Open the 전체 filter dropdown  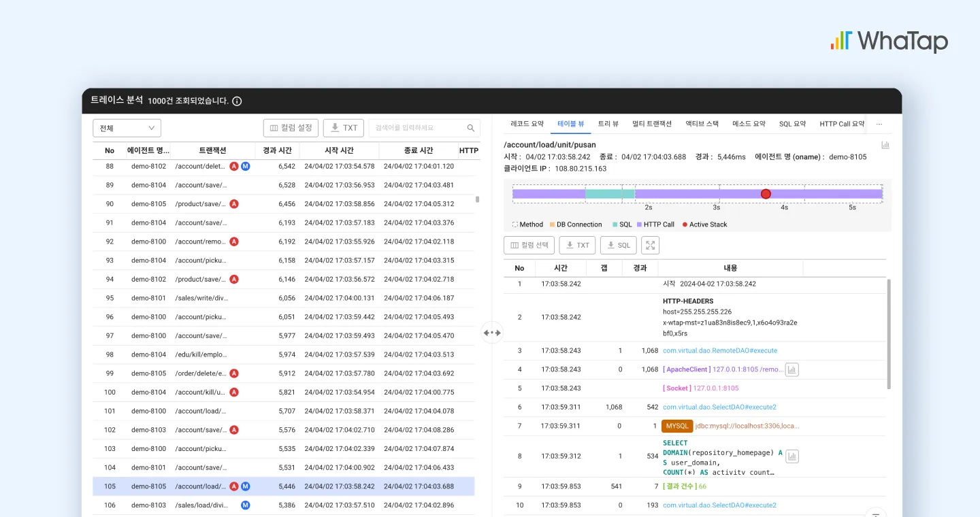coord(127,128)
